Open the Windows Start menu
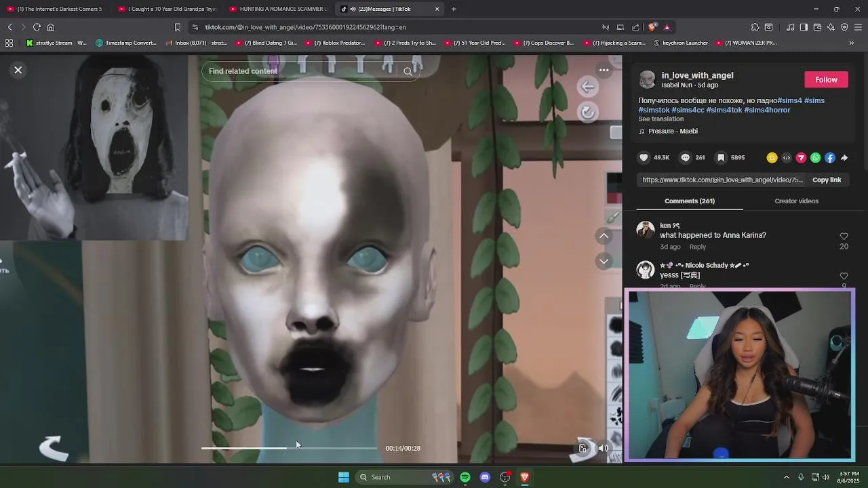Viewport: 868px width, 488px height. [344, 477]
